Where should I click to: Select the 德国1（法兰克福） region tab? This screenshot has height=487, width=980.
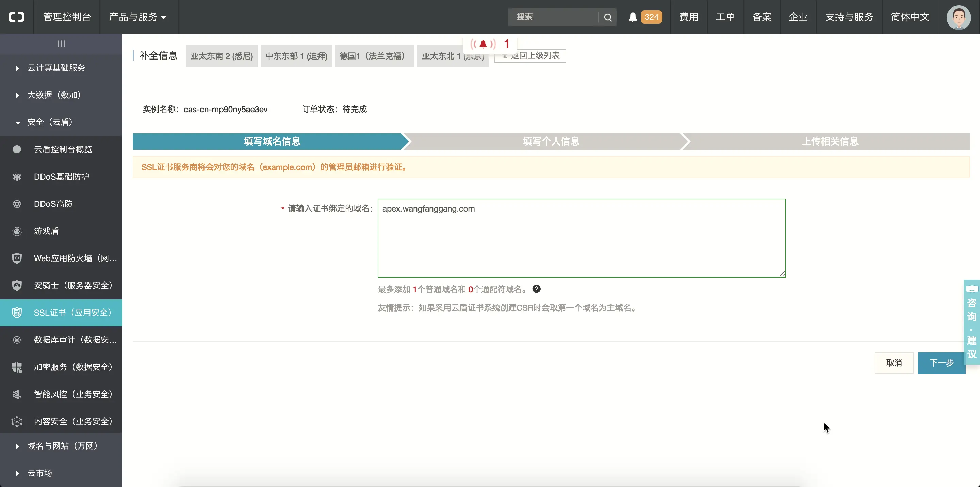click(x=374, y=56)
